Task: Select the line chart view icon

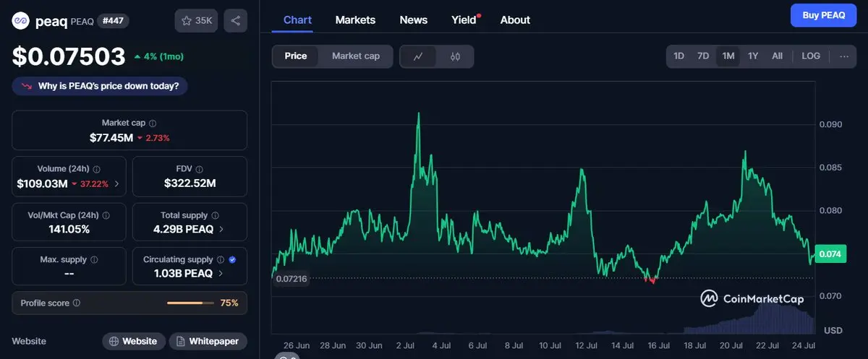Action: click(x=418, y=56)
